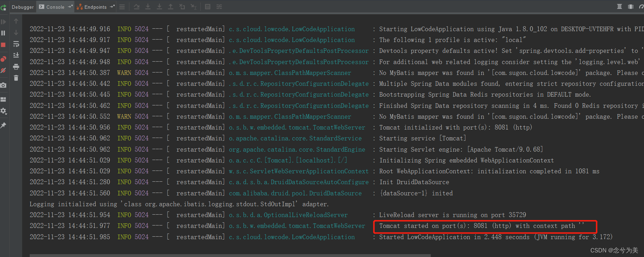This screenshot has height=257, width=644.
Task: Open View Breakpoints red circles icon
Action: click(3, 59)
